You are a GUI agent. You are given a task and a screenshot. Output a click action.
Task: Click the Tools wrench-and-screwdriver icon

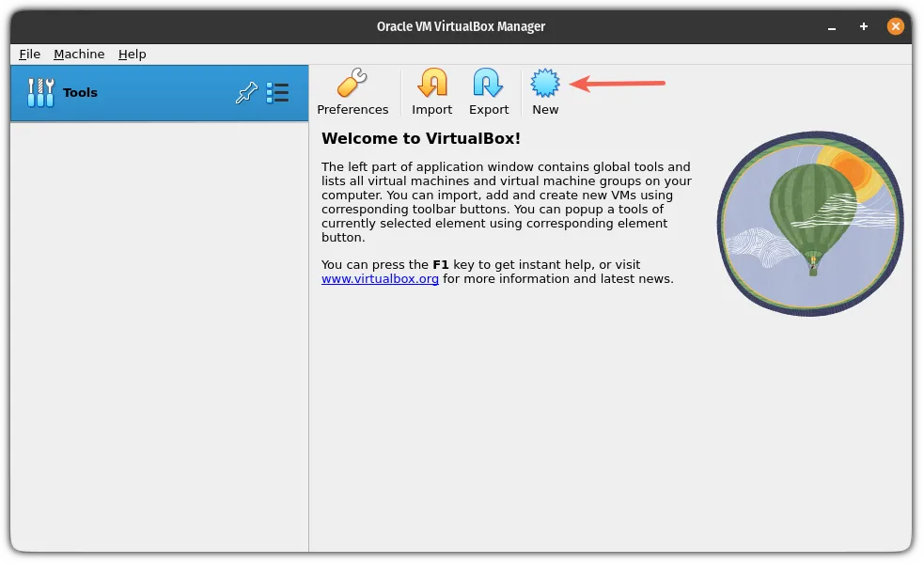tap(40, 93)
